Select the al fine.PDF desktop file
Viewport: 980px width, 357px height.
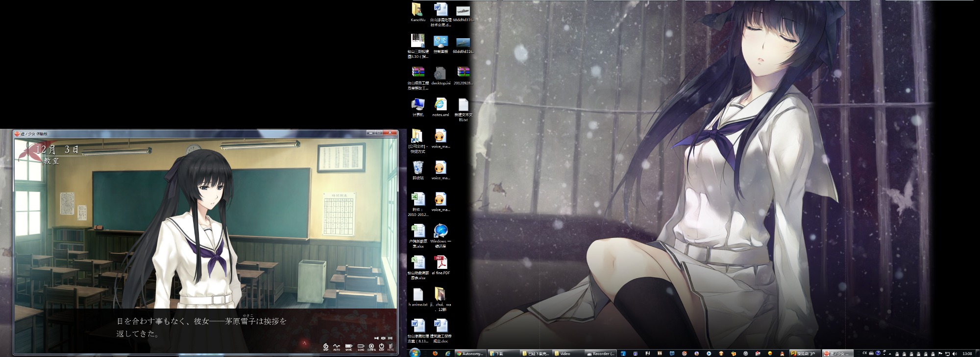point(441,265)
